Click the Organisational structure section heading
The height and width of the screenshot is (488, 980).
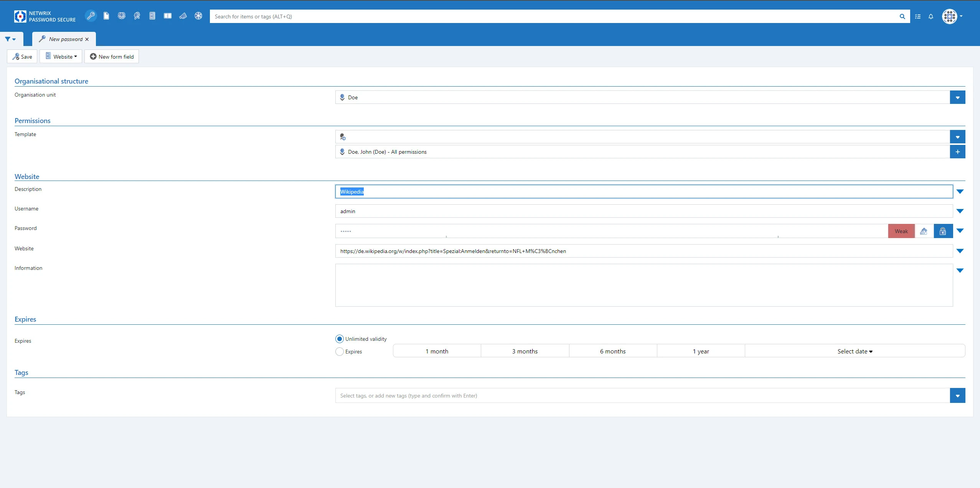pos(51,81)
